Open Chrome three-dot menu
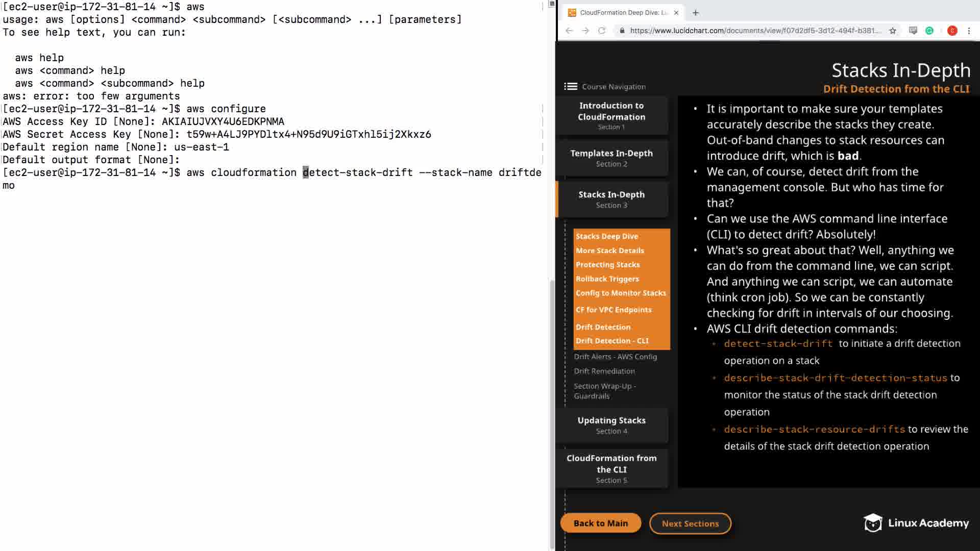The height and width of the screenshot is (551, 980). click(969, 31)
